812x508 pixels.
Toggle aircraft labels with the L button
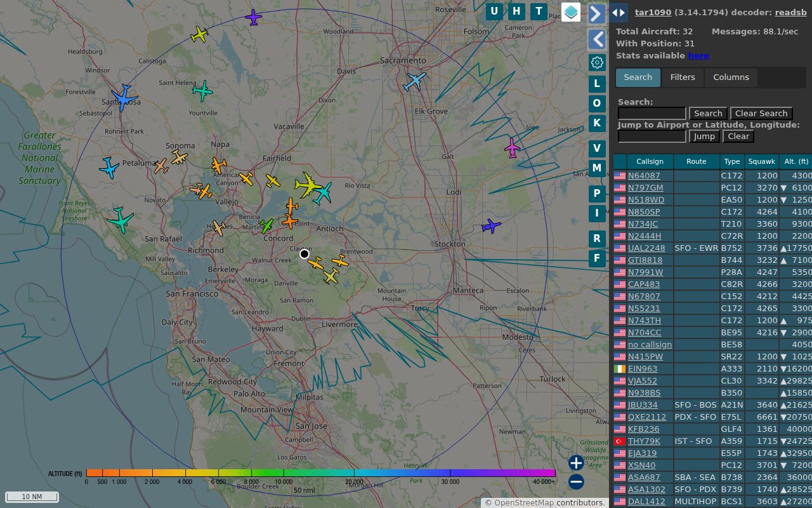596,83
